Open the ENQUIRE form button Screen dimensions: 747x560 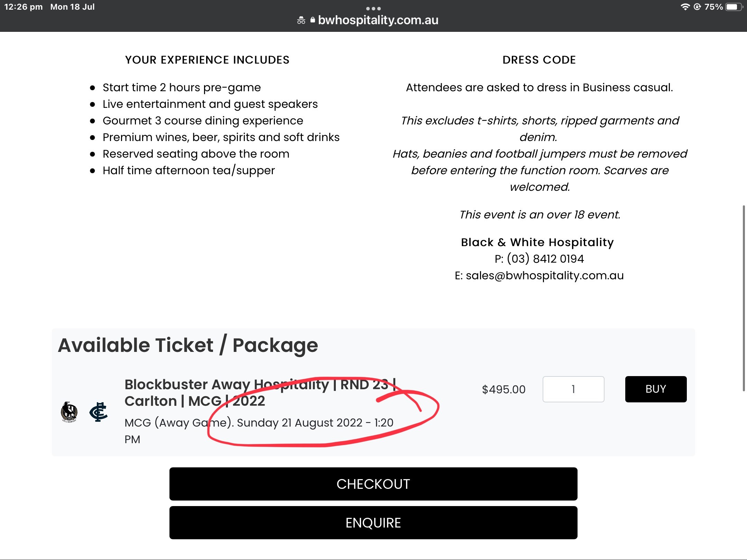(373, 523)
